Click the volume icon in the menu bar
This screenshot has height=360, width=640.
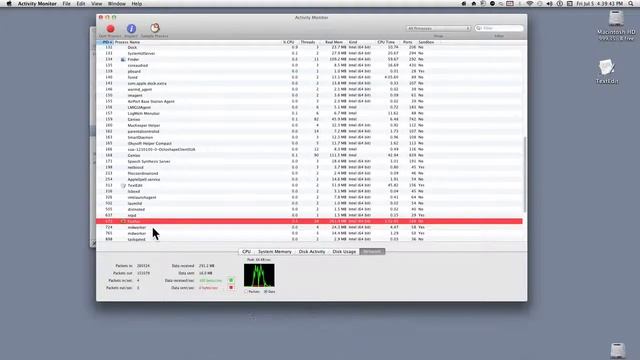(549, 4)
